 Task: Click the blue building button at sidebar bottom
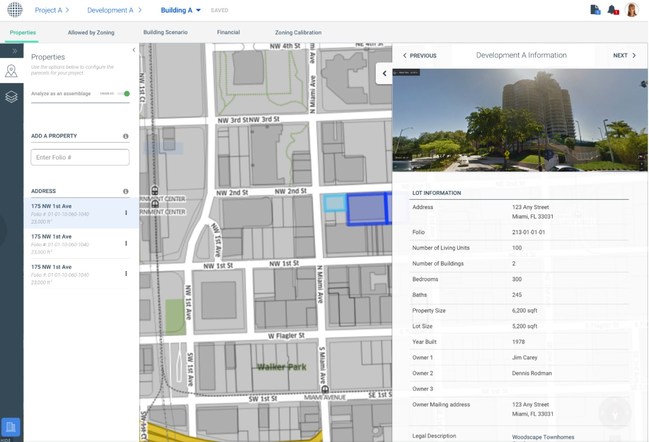click(11, 428)
